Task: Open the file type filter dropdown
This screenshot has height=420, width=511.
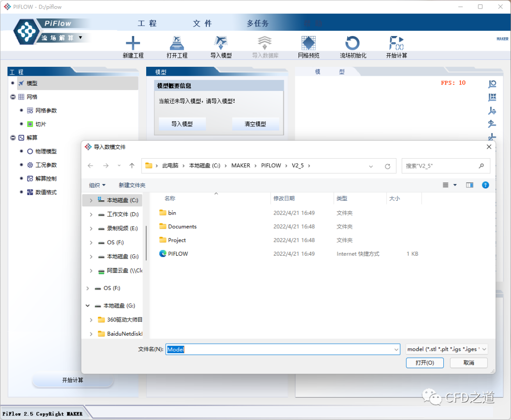Action: [447, 349]
